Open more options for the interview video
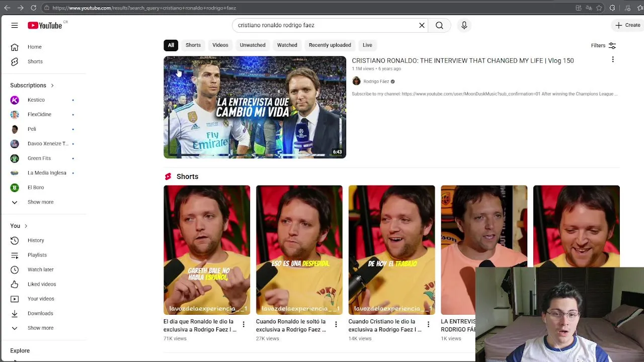The width and height of the screenshot is (644, 362). (x=612, y=60)
